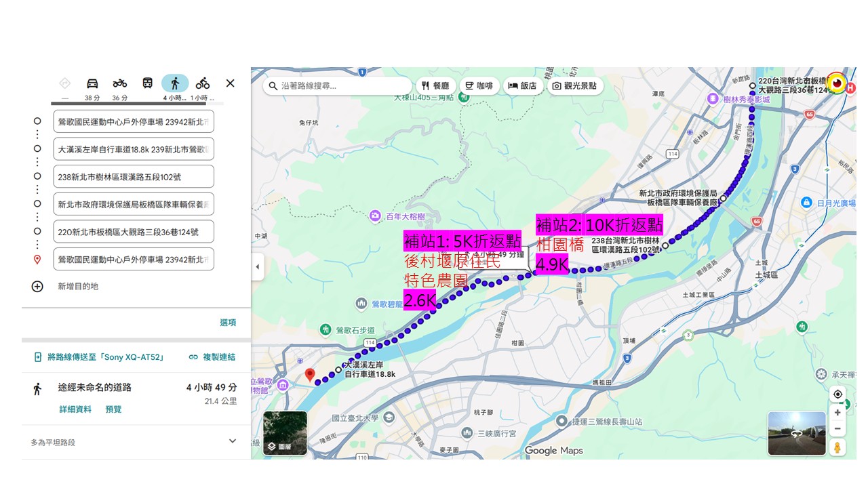
Task: Click 複製連結 copy link
Action: 212,357
